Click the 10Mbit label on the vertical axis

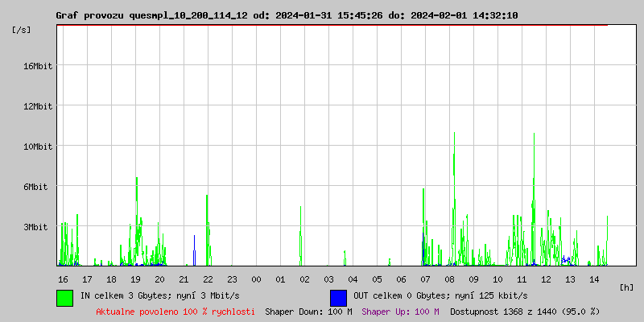[x=38, y=147]
